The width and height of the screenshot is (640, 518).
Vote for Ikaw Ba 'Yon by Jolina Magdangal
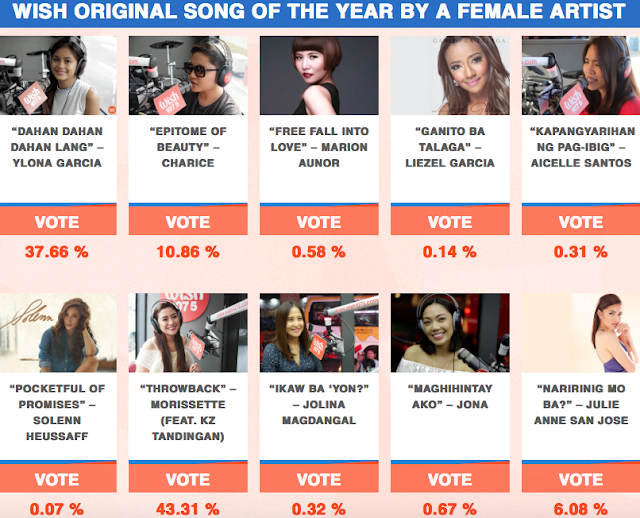click(x=319, y=478)
